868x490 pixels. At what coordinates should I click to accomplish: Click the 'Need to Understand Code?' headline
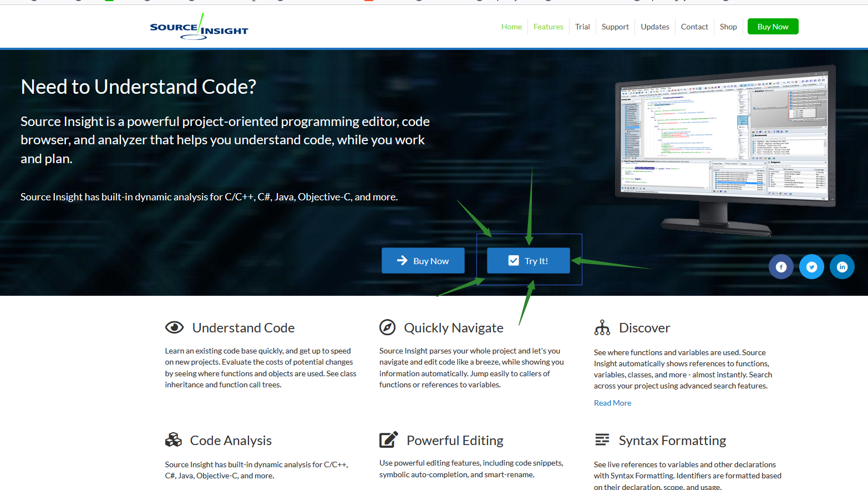point(139,87)
